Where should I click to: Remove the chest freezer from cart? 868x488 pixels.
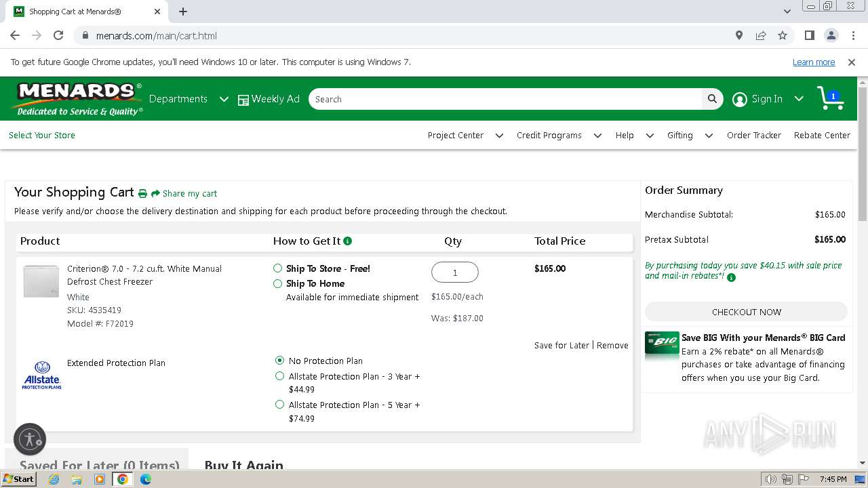click(612, 346)
